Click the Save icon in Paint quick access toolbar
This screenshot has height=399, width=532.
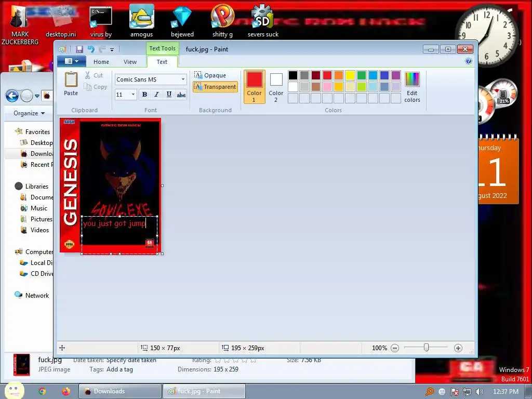click(79, 49)
